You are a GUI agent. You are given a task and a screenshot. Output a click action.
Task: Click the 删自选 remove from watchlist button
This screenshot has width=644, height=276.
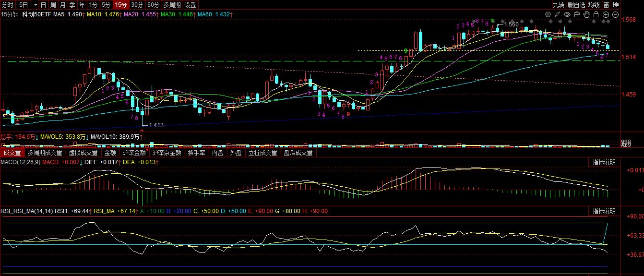pyautogui.click(x=576, y=5)
